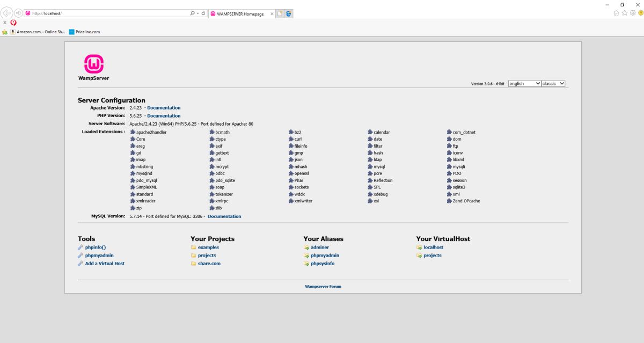Open a new tab button
Image resolution: width=644 pixels, height=343 pixels.
pos(280,14)
